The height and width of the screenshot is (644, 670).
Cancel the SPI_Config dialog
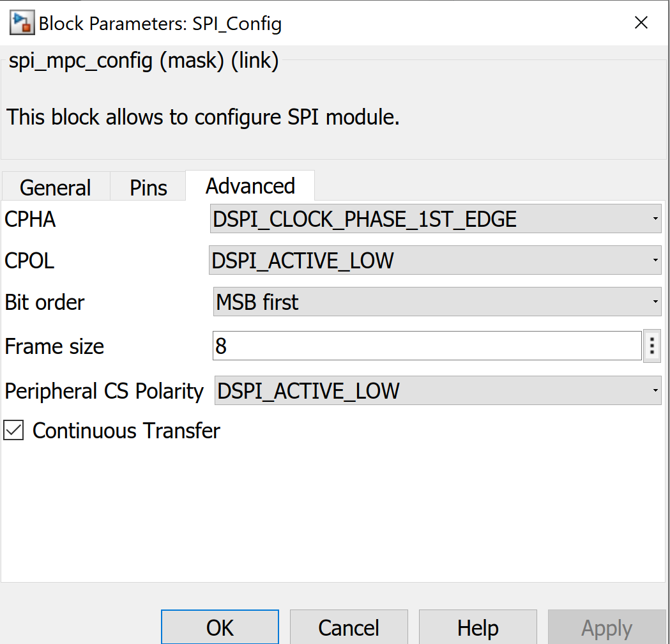[349, 627]
